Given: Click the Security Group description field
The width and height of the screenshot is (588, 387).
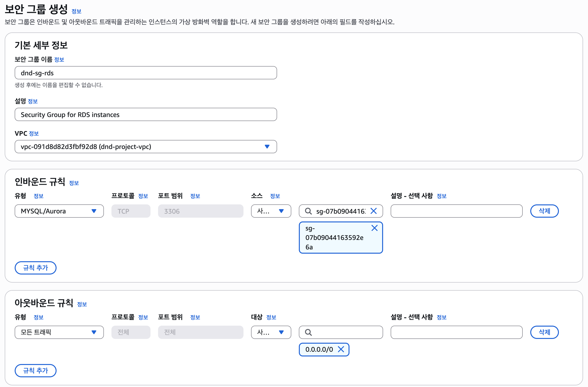Looking at the screenshot, I should tap(146, 114).
